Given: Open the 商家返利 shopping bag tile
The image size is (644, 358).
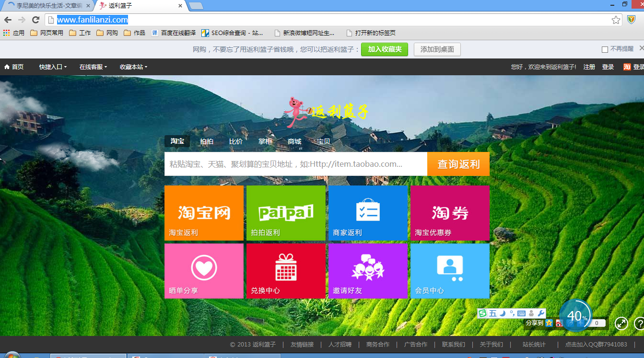Looking at the screenshot, I should point(368,213).
